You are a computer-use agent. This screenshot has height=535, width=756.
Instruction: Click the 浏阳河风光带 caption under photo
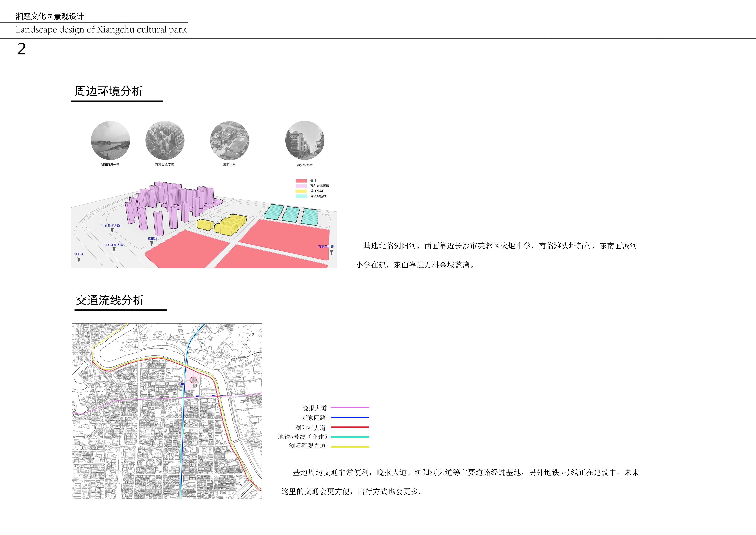click(110, 165)
